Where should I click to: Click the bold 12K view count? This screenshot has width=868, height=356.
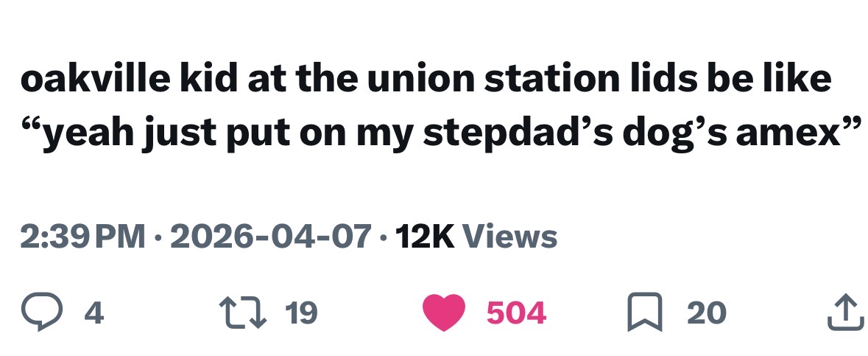426,237
